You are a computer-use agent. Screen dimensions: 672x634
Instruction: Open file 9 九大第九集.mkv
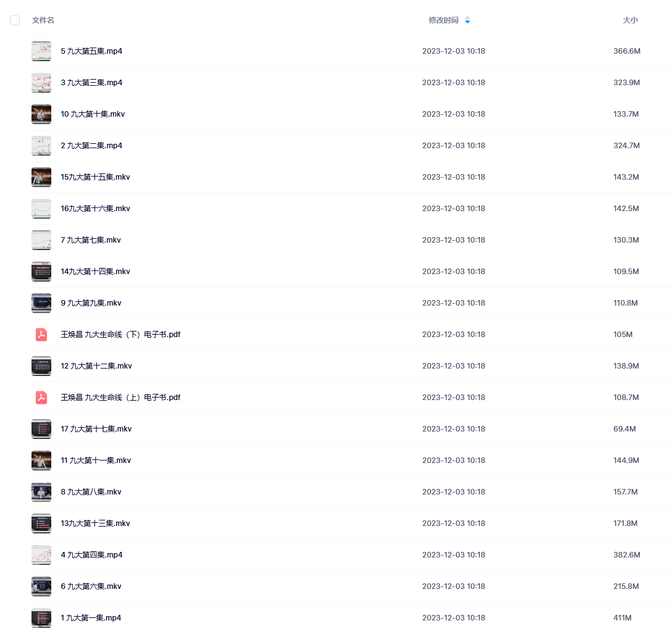coord(91,303)
